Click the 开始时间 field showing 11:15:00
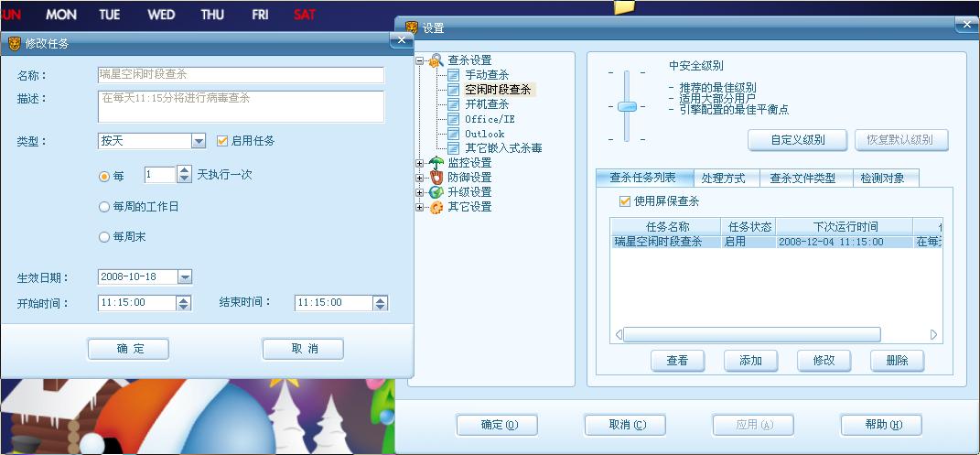This screenshot has width=980, height=455. pyautogui.click(x=137, y=303)
